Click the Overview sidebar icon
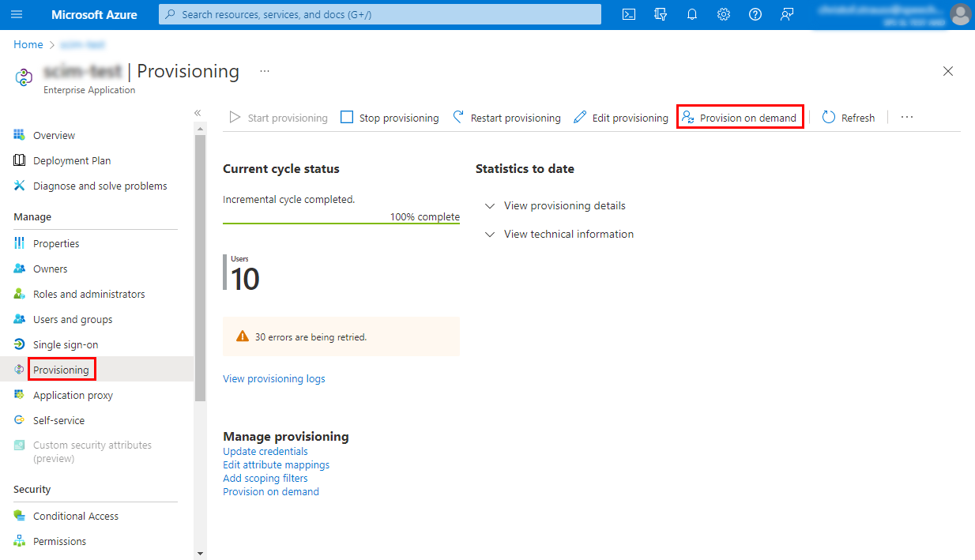Viewport: 975px width, 560px height. pos(20,135)
